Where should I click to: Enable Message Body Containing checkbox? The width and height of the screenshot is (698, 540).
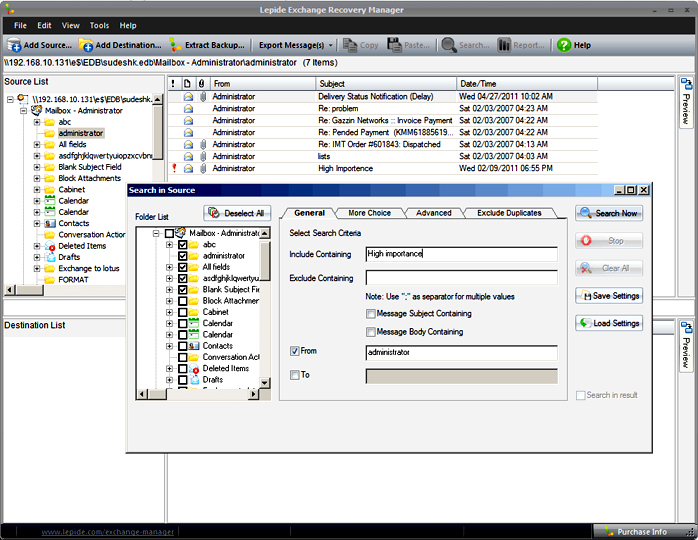point(370,332)
